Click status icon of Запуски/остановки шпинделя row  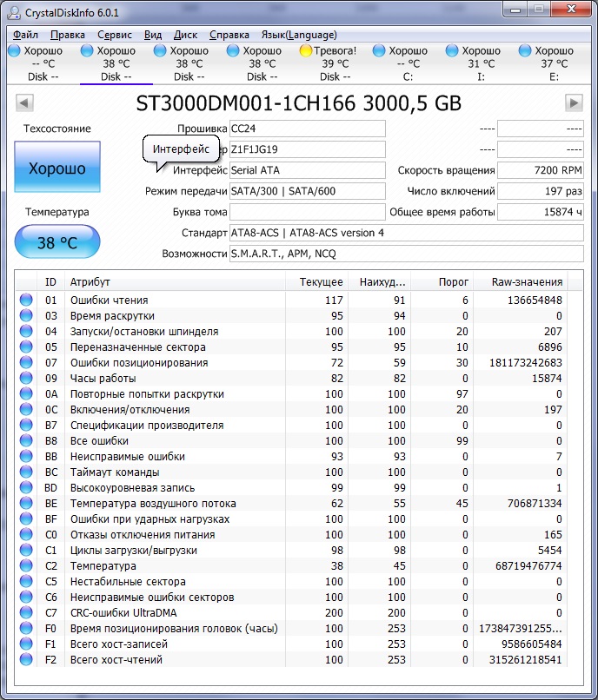click(26, 331)
